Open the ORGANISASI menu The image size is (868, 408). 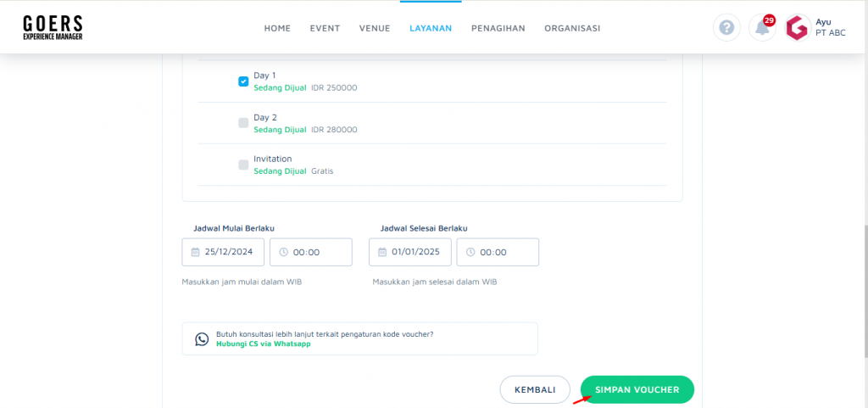tap(572, 28)
